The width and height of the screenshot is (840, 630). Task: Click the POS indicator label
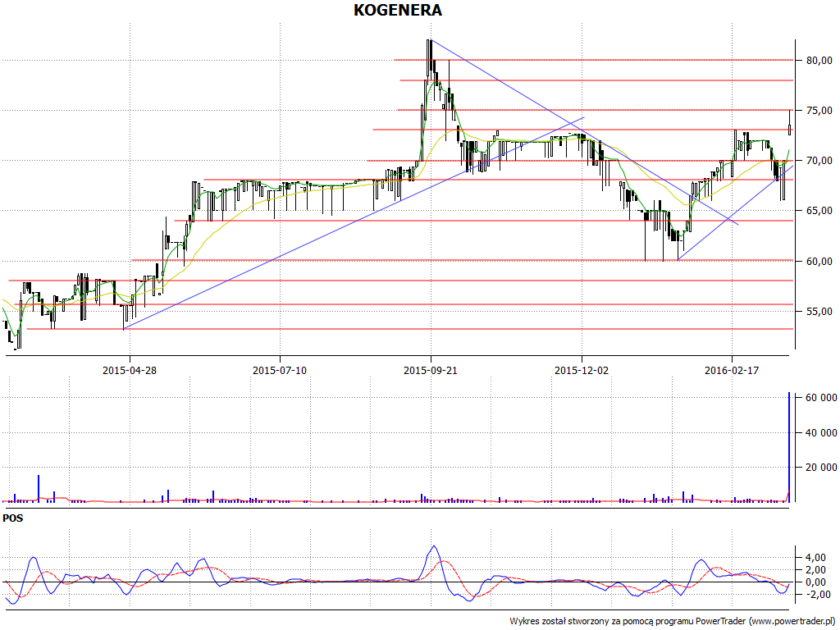pyautogui.click(x=13, y=518)
